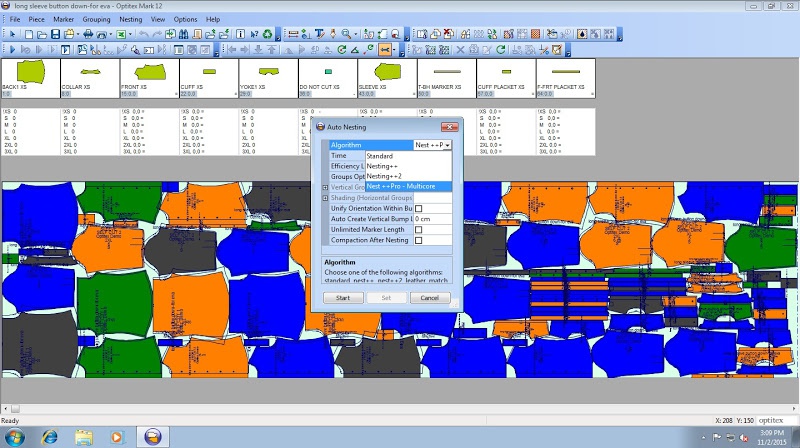Click Cancel in Auto Nesting dialog
Screen dimensions: 800x448
[x=430, y=297]
